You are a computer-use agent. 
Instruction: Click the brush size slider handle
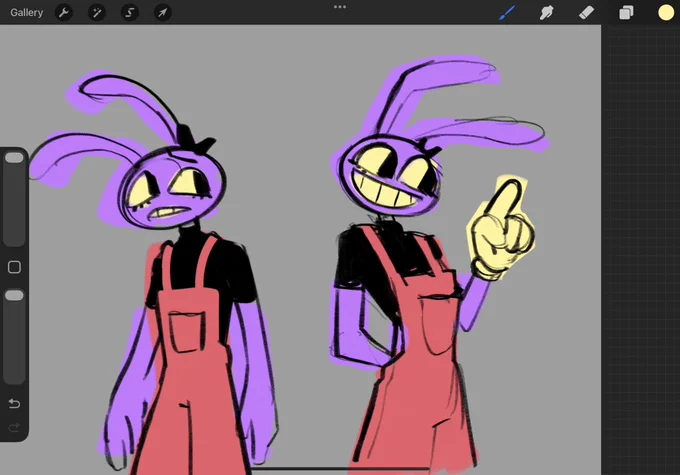tap(14, 158)
